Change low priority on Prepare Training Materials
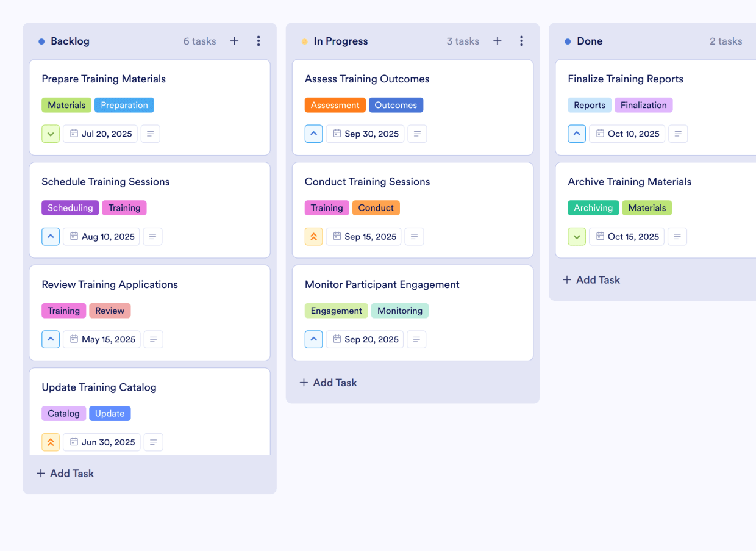Screen dimensions: 756x551 tap(51, 134)
